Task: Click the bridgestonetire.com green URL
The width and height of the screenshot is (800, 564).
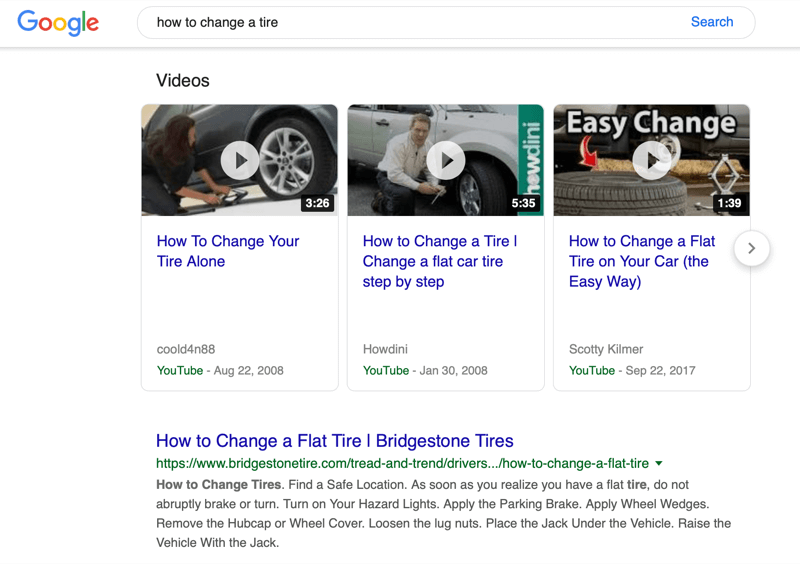Action: pyautogui.click(x=403, y=463)
